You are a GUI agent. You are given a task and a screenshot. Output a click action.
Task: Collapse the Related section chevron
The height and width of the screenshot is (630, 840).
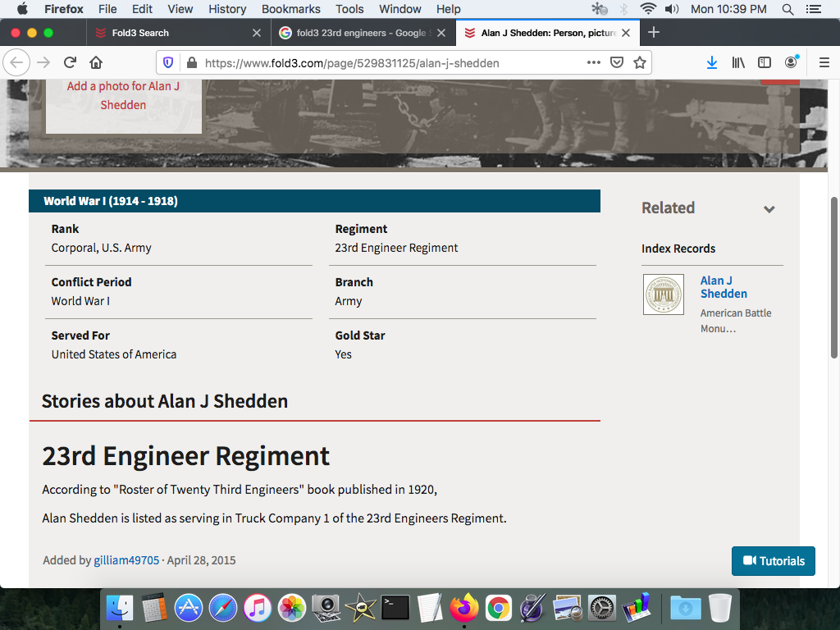pyautogui.click(x=769, y=209)
